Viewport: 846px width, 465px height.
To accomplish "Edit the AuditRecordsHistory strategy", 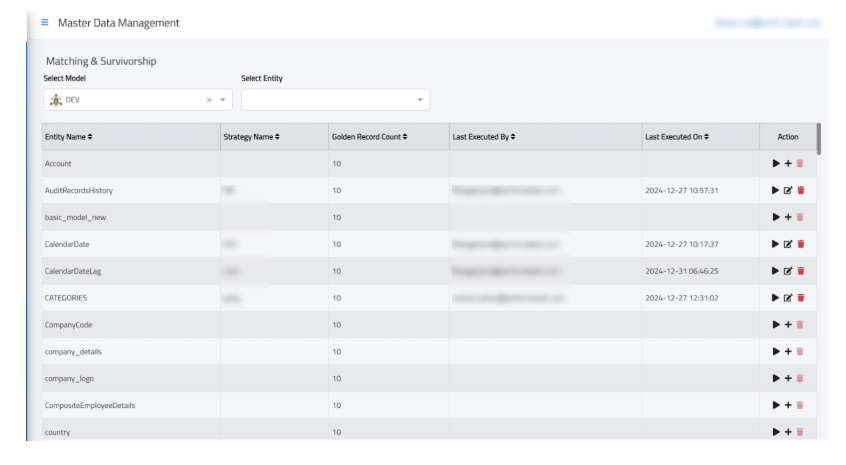I will click(788, 190).
